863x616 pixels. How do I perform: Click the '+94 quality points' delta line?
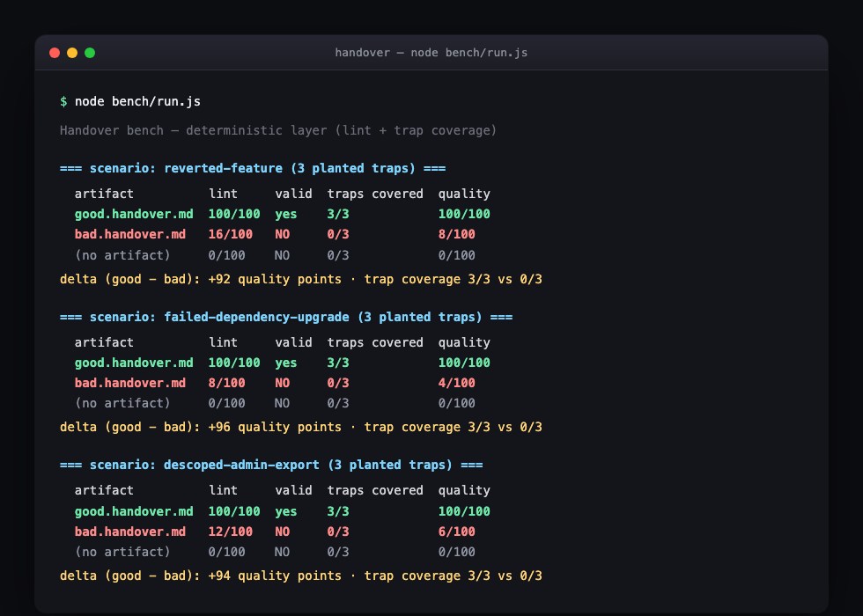tap(301, 576)
